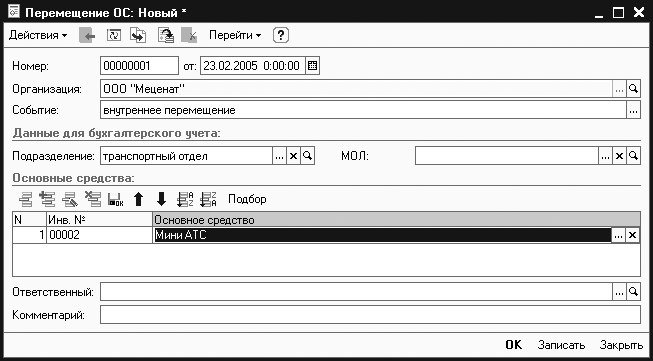Open Организация with the magnifier icon
This screenshot has width=653, height=361.
633,89
